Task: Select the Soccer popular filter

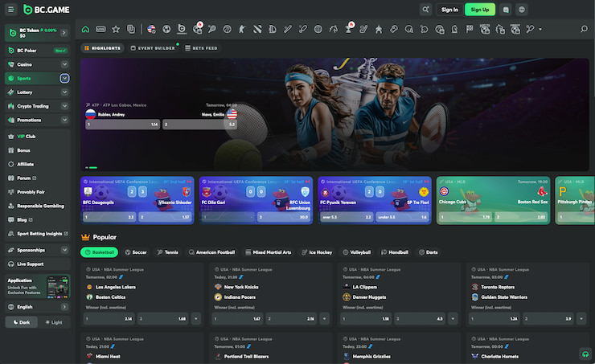Action: pos(136,252)
